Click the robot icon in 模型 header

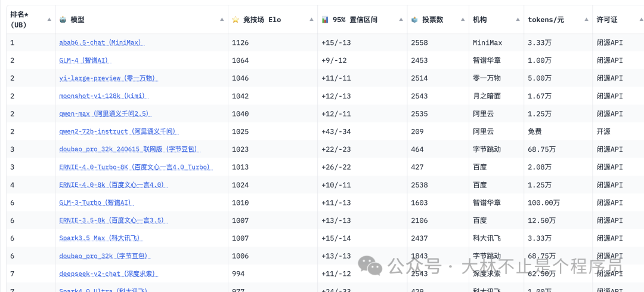[x=63, y=19]
